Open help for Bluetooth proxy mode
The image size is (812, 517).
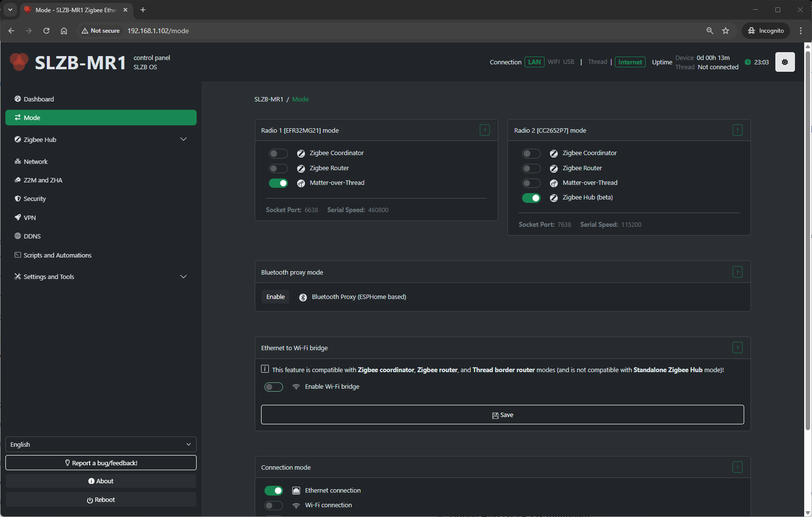pos(737,272)
